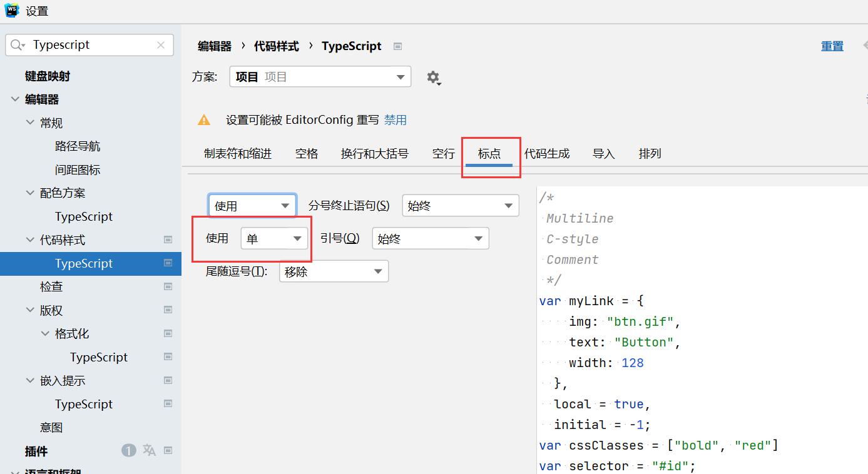Switch to 导入 tab
868x474 pixels.
[604, 154]
